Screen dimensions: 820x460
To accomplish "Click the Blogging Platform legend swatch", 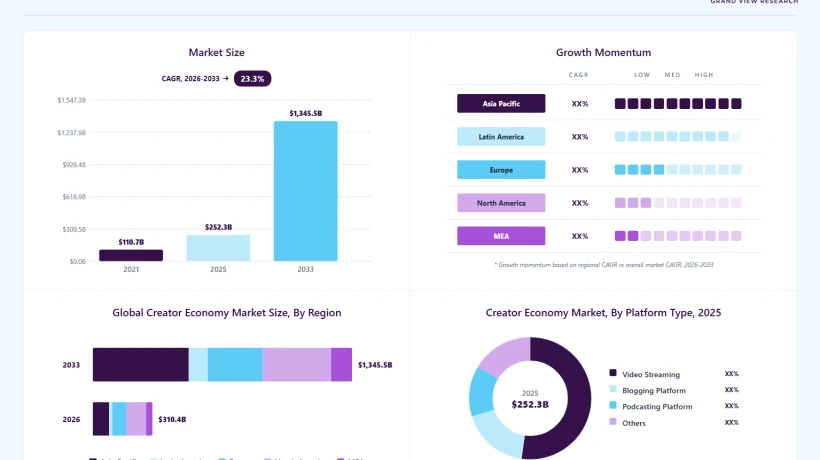I will [x=613, y=389].
